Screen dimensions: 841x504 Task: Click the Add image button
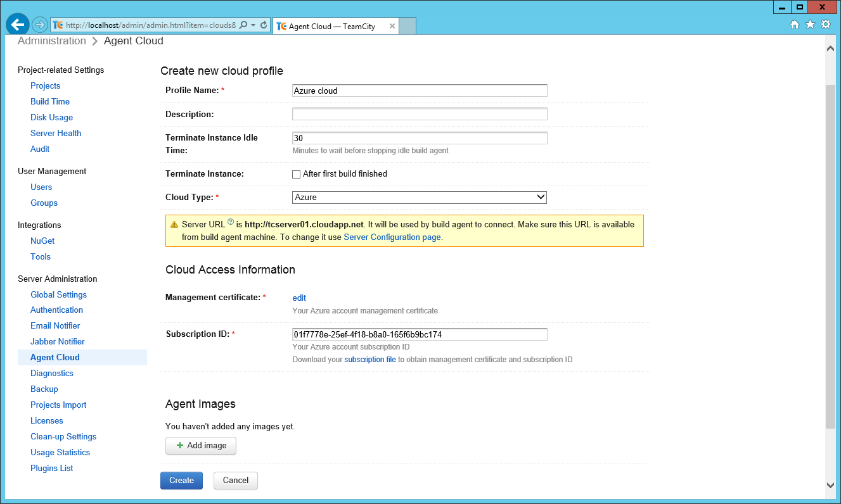[201, 446]
